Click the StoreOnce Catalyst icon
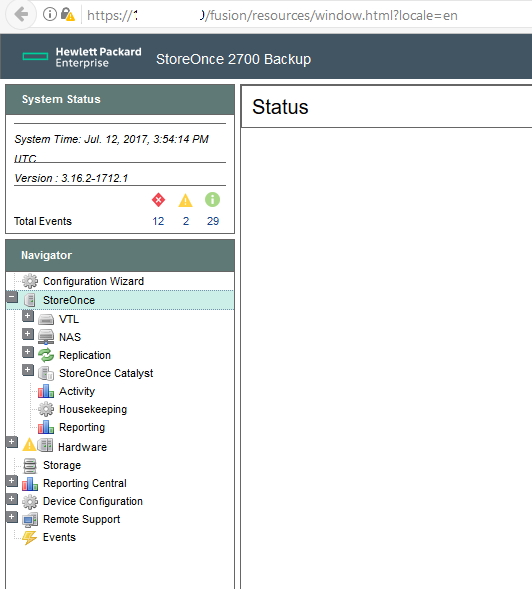 [46, 373]
